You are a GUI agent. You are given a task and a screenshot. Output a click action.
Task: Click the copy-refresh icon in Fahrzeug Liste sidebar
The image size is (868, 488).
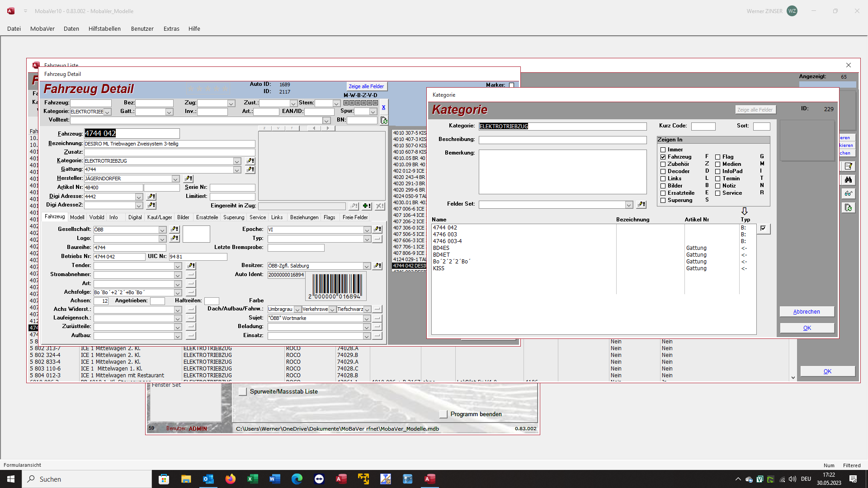pyautogui.click(x=848, y=208)
